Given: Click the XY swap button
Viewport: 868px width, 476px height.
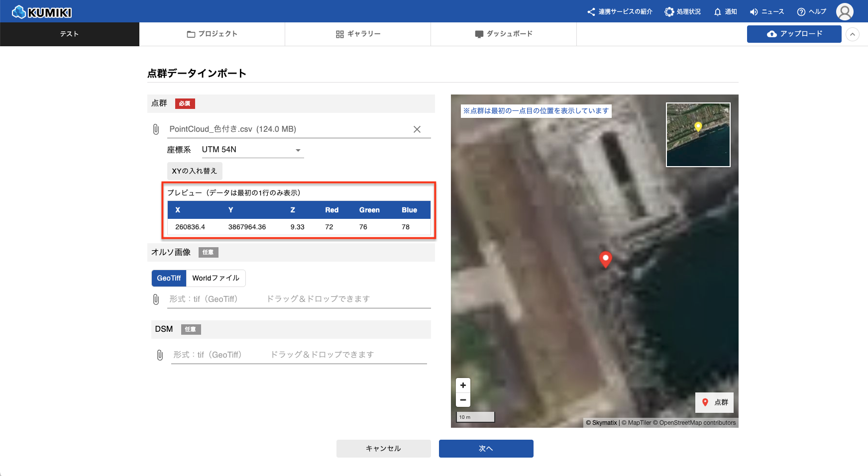Looking at the screenshot, I should point(195,171).
